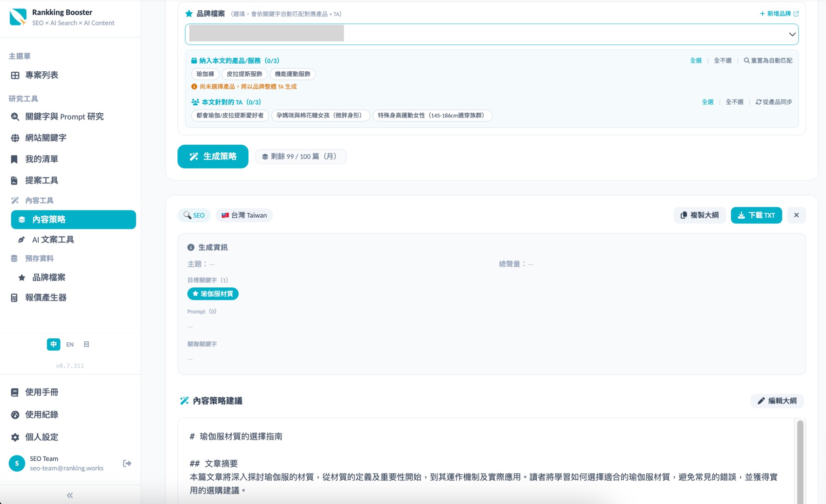Click the 下載 TXT button
The image size is (826, 504).
coord(756,215)
